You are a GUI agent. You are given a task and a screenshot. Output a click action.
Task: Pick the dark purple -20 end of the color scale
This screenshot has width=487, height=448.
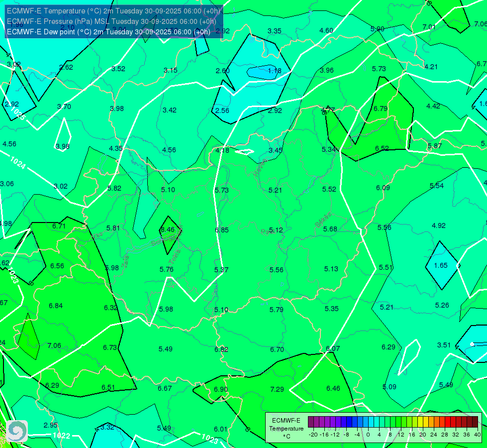311,422
